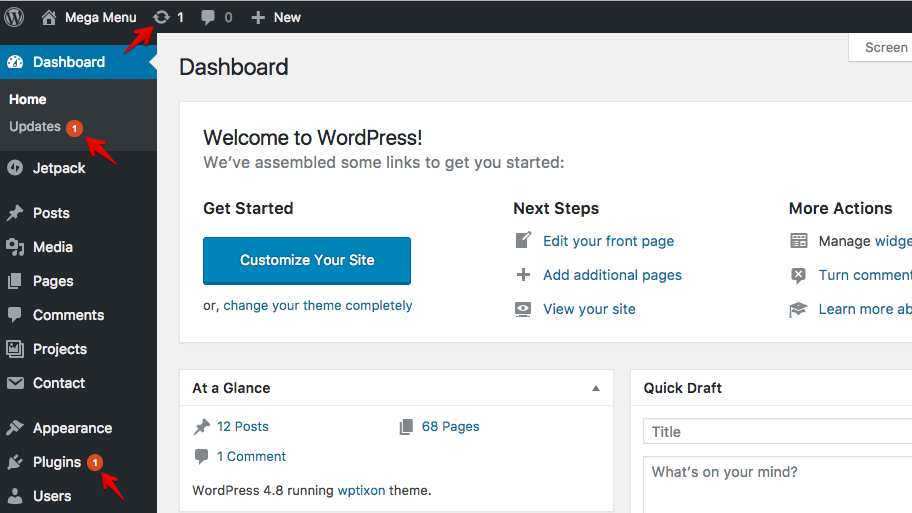Click the plus icon next to New

(x=258, y=17)
